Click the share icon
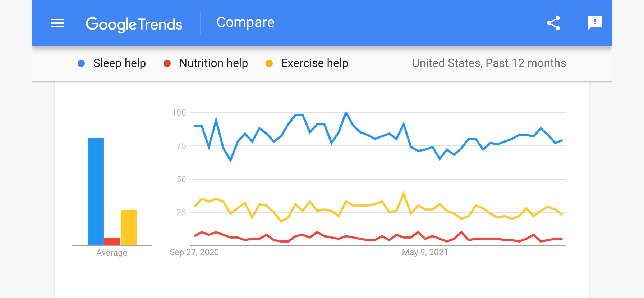Image resolution: width=644 pixels, height=298 pixels. tap(553, 23)
